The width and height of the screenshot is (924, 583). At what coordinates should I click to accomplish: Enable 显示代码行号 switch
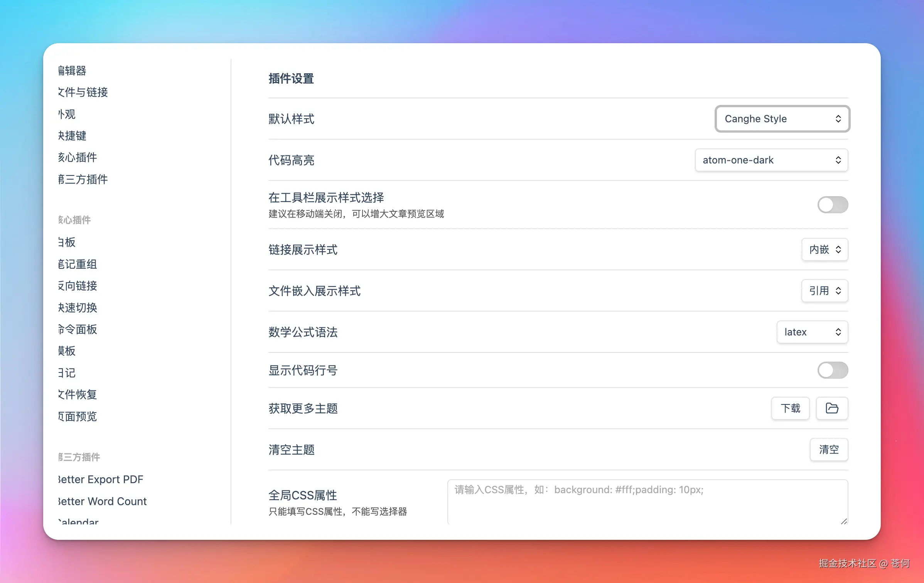click(x=832, y=370)
